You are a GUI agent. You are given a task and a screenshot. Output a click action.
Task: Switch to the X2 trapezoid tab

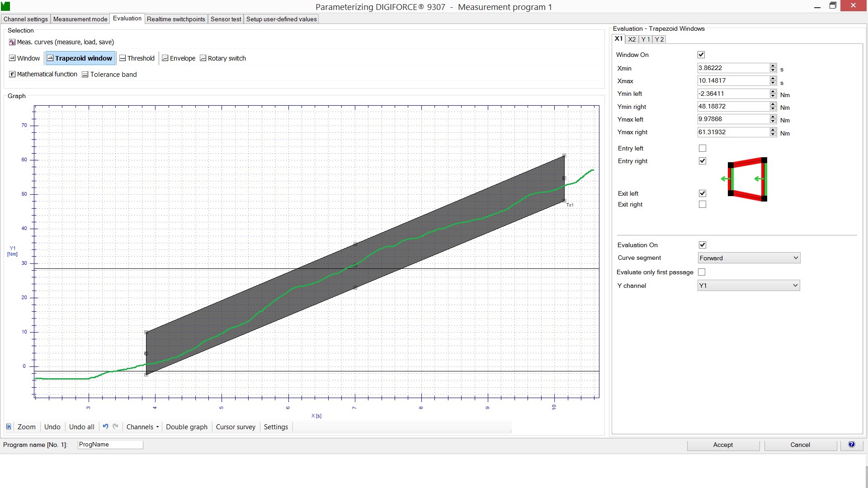click(632, 39)
